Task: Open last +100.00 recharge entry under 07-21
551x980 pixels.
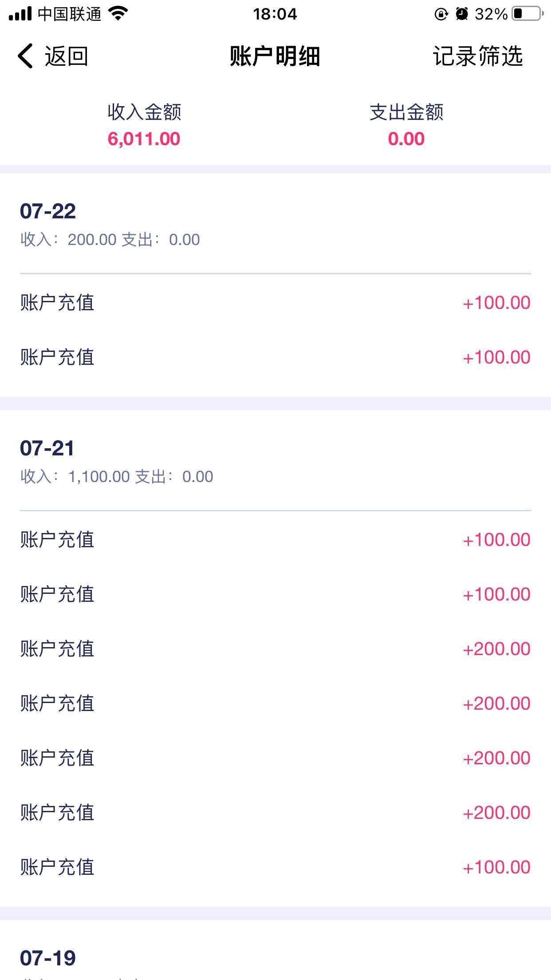Action: (x=275, y=867)
